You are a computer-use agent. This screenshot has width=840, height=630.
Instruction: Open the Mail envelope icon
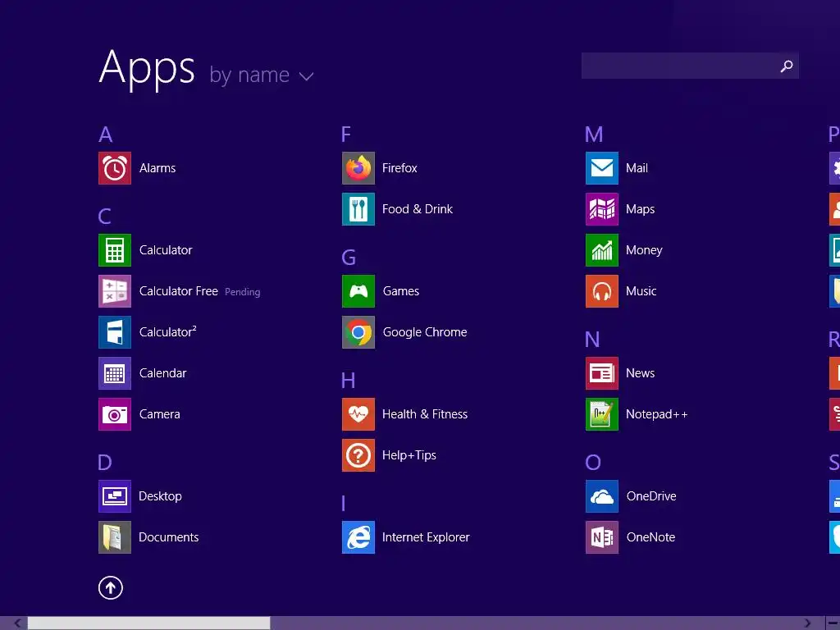[602, 168]
